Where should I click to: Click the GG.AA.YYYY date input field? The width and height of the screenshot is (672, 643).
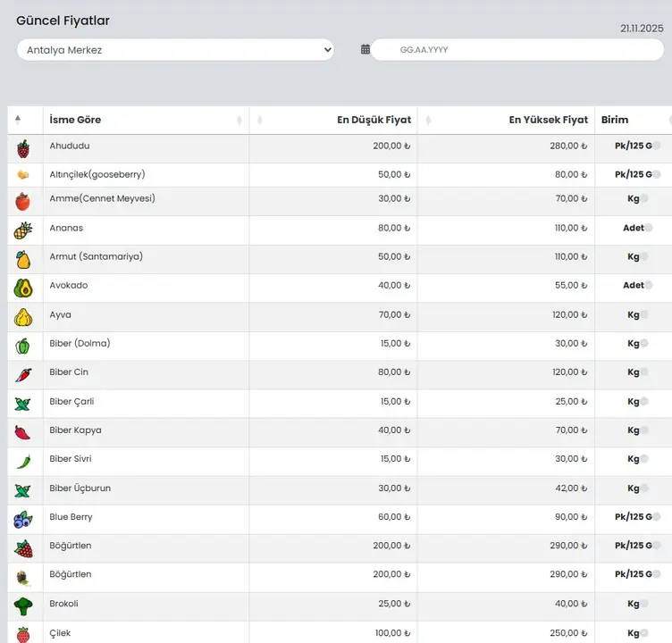[517, 50]
